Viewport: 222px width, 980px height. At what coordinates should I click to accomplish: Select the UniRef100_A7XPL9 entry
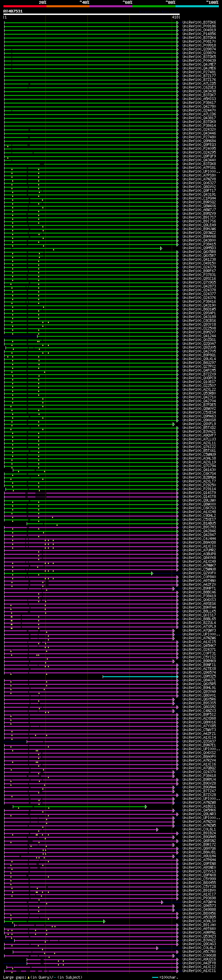[199, 626]
